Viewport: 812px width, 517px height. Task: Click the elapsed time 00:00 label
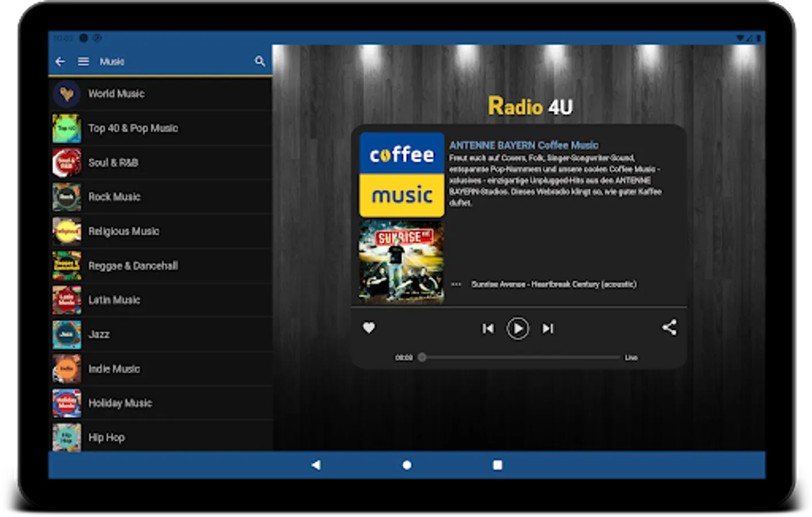[404, 357]
